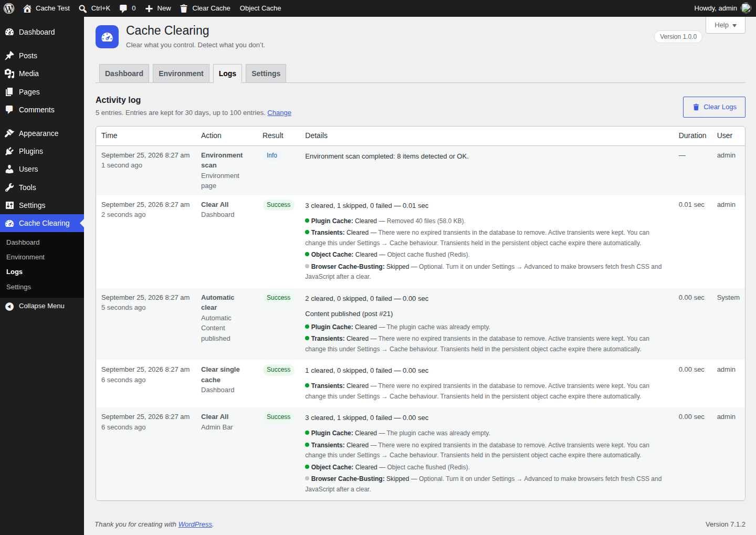Image resolution: width=756 pixels, height=535 pixels.
Task: Click the admin avatar in top bar
Action: click(746, 8)
